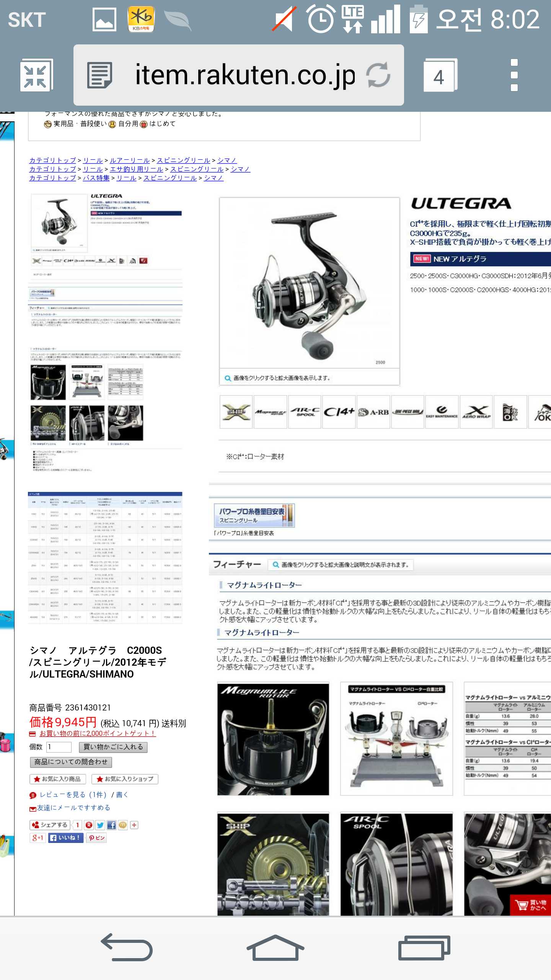Click the Aero Wrap feature icon
The width and height of the screenshot is (551, 980).
pyautogui.click(x=476, y=412)
